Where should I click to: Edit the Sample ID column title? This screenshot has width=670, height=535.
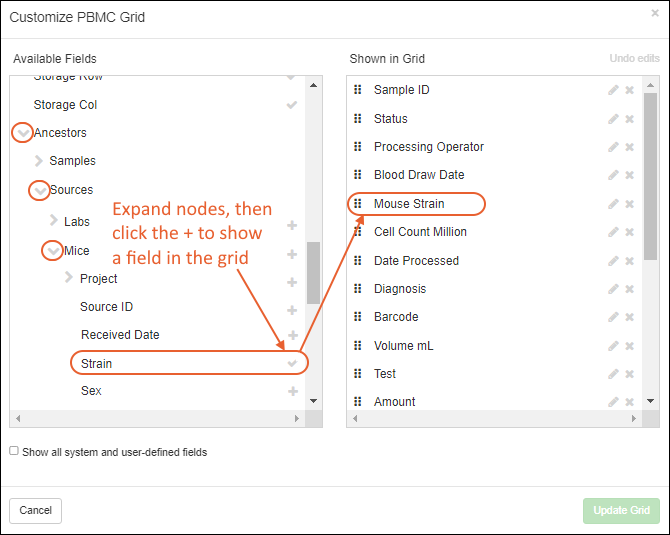tap(613, 90)
